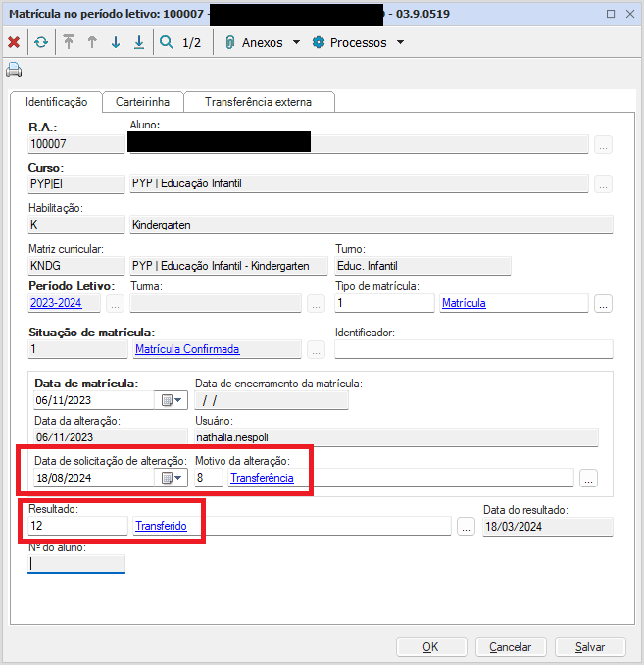Click the Processos gear icon

click(x=318, y=42)
